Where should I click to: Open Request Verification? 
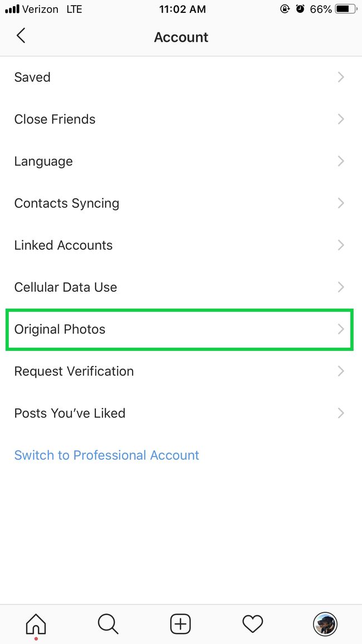pos(74,371)
